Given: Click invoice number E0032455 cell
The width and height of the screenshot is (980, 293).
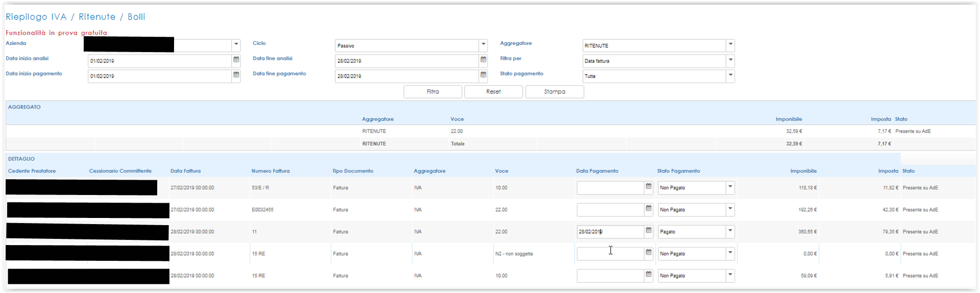Looking at the screenshot, I should click(263, 210).
